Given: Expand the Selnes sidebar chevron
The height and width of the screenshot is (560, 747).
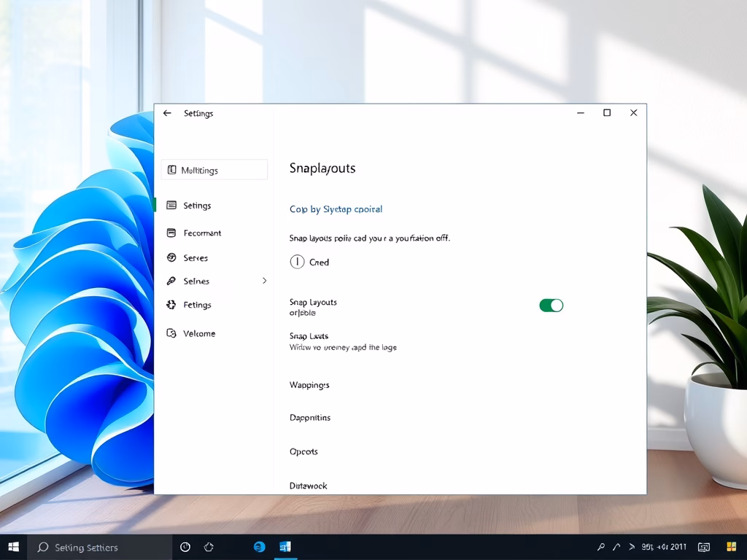Looking at the screenshot, I should (264, 281).
